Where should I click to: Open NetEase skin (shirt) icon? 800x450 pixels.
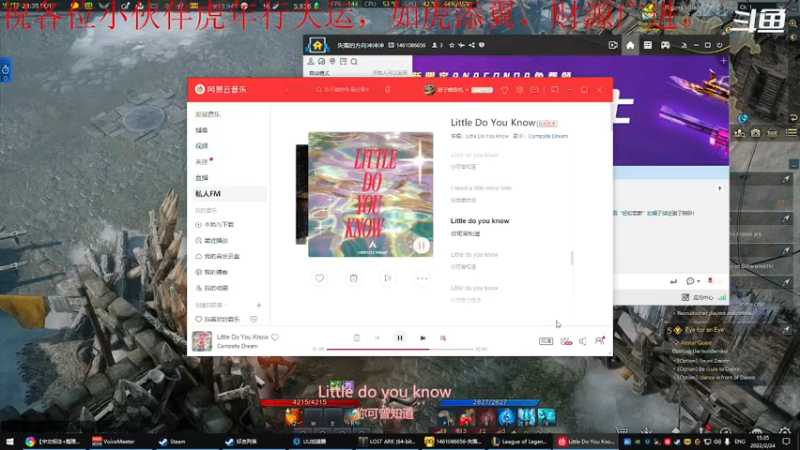(x=505, y=90)
